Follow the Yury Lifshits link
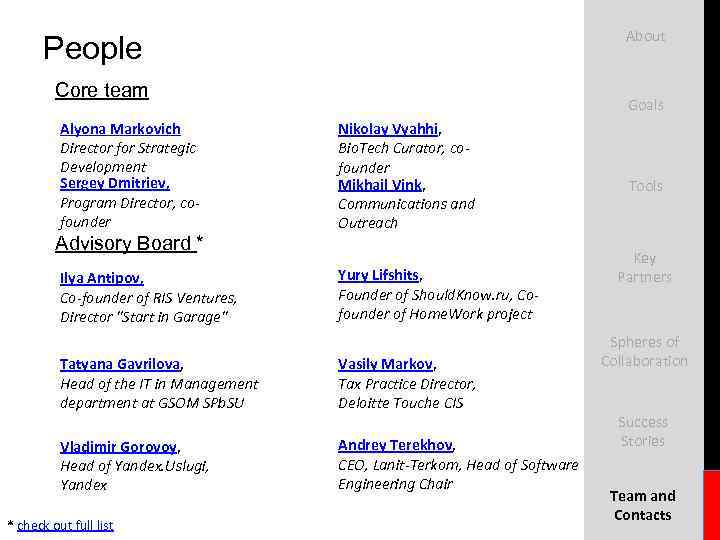The width and height of the screenshot is (720, 540). point(379,275)
